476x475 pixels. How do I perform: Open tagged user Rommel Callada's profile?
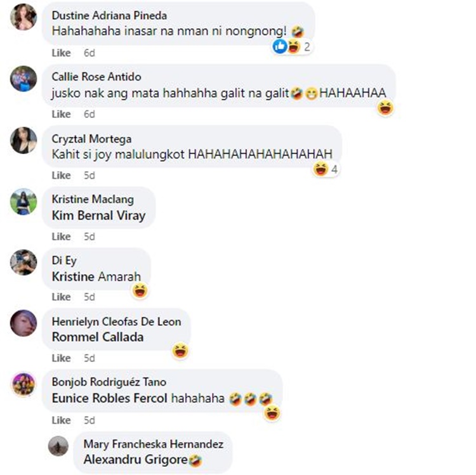98,337
